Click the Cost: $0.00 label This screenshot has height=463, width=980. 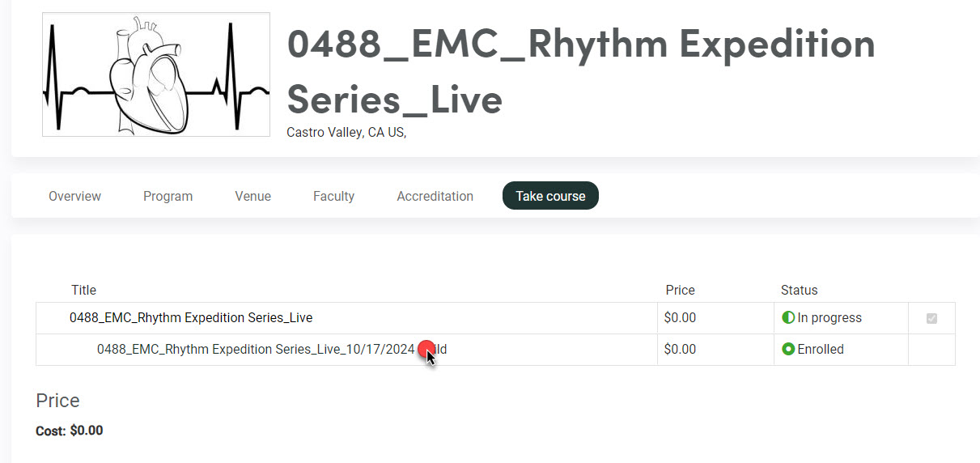(70, 431)
